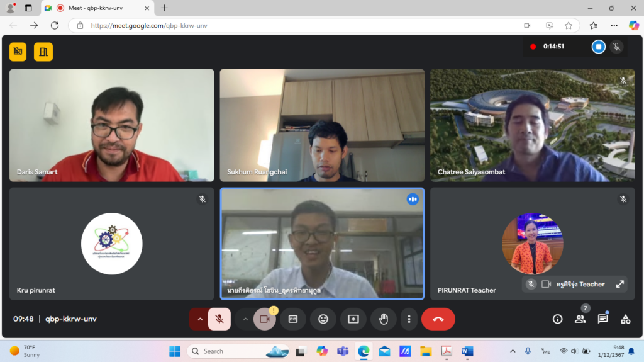The height and width of the screenshot is (362, 644).
Task: Open meeting details info icon
Action: point(557,319)
